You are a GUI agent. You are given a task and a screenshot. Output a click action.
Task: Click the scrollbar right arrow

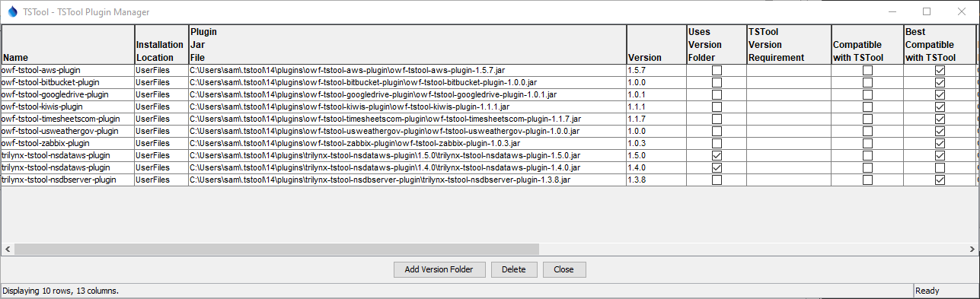[972, 249]
